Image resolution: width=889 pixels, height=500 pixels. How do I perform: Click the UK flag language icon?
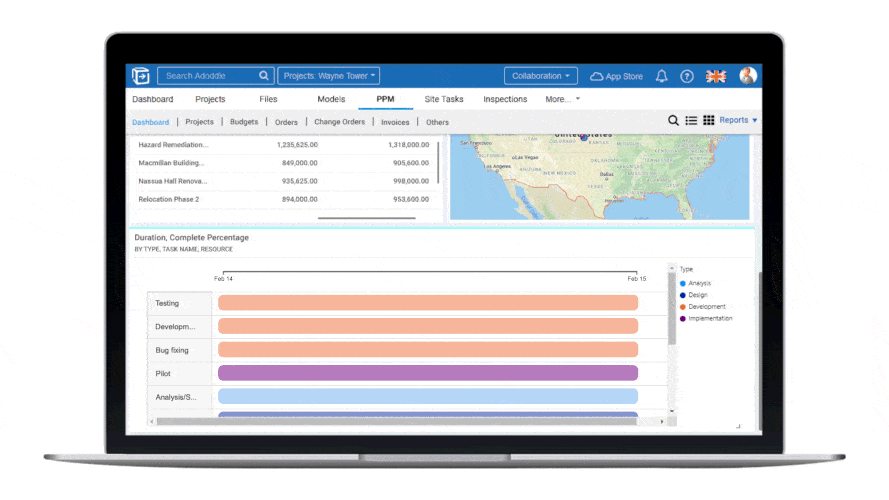(x=716, y=76)
